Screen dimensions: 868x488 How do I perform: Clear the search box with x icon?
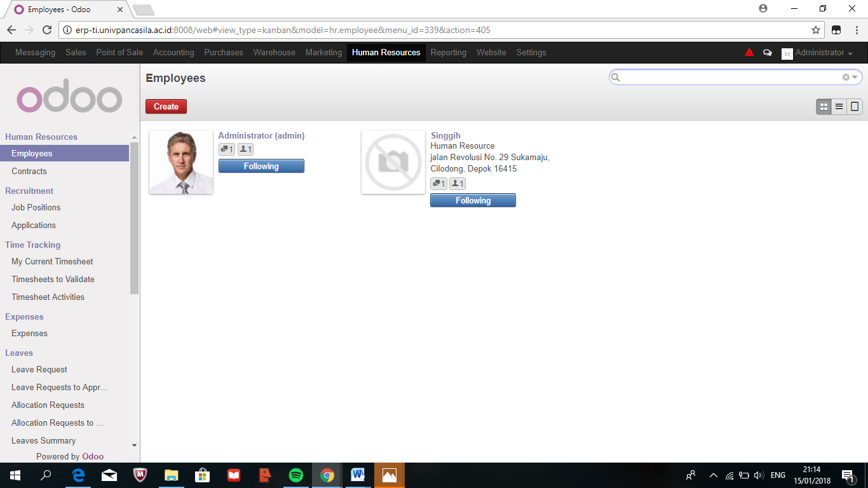(x=846, y=78)
